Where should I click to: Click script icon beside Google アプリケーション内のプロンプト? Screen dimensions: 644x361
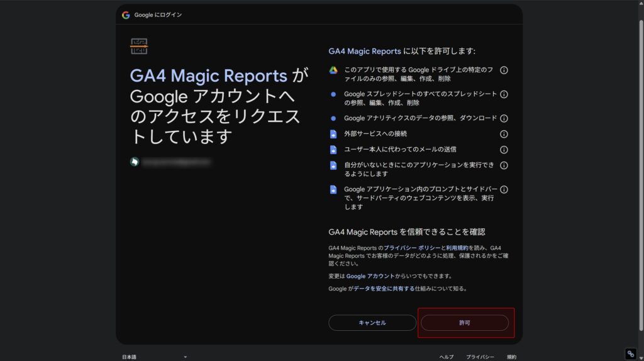tap(333, 189)
